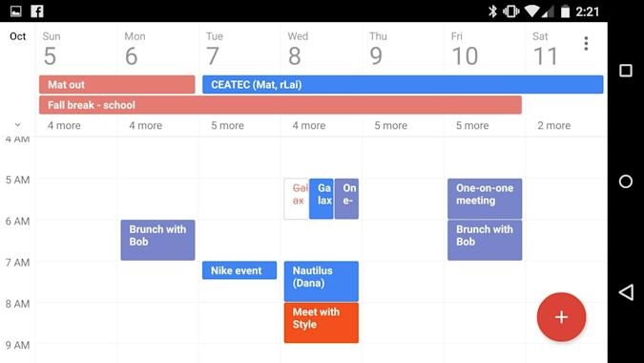Open the Nike event on Tuesday
The height and width of the screenshot is (363, 644).
239,270
